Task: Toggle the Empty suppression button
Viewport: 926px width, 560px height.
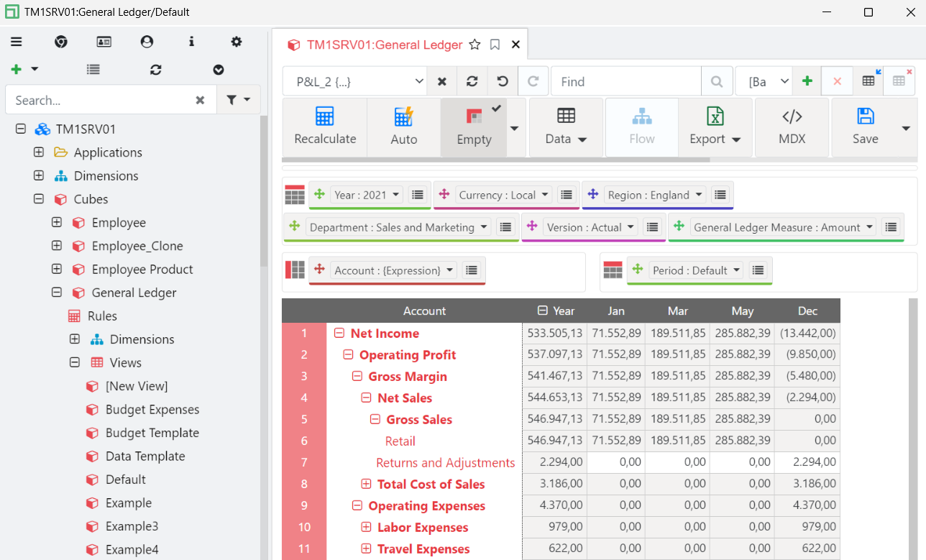Action: click(x=474, y=127)
